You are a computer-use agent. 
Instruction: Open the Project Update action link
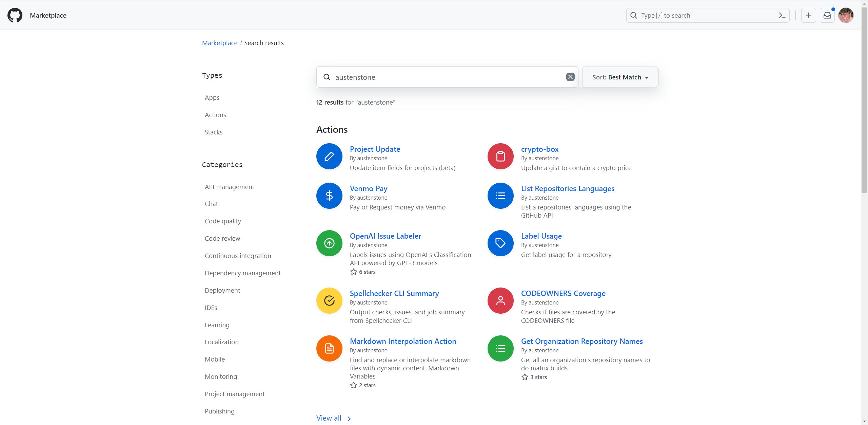point(375,149)
